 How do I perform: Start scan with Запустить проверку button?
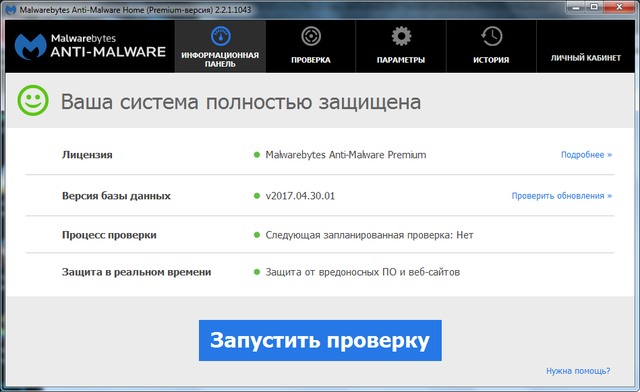[x=320, y=340]
